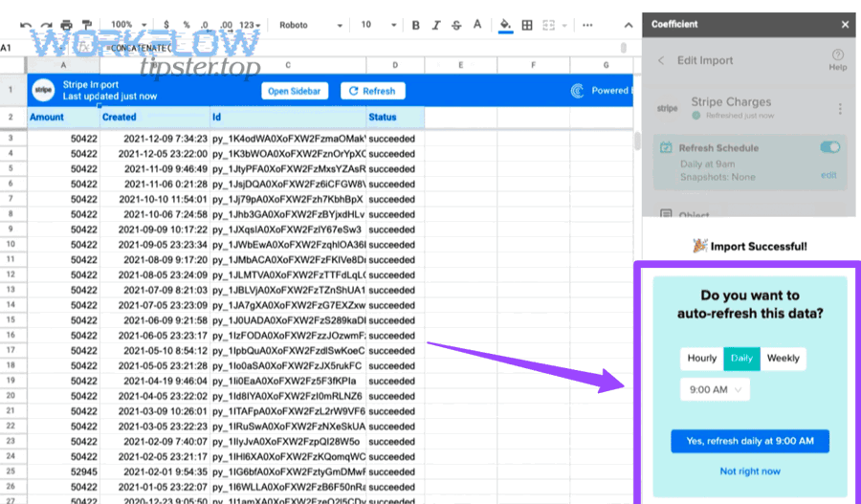Format selection as currency
Screen dimensions: 861x504
166,25
